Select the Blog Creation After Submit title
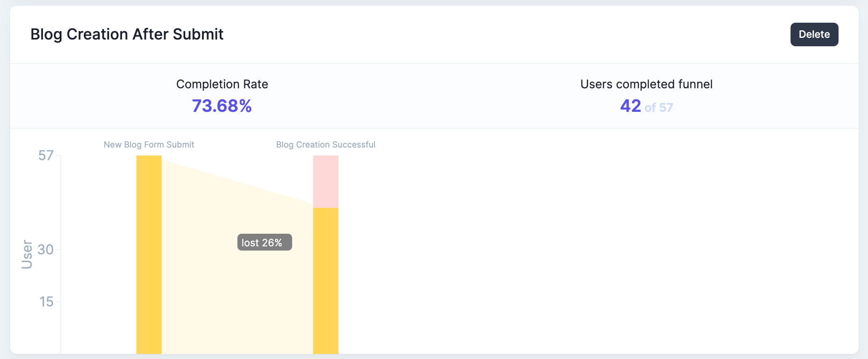Screen dimensions: 868x359 127,34
